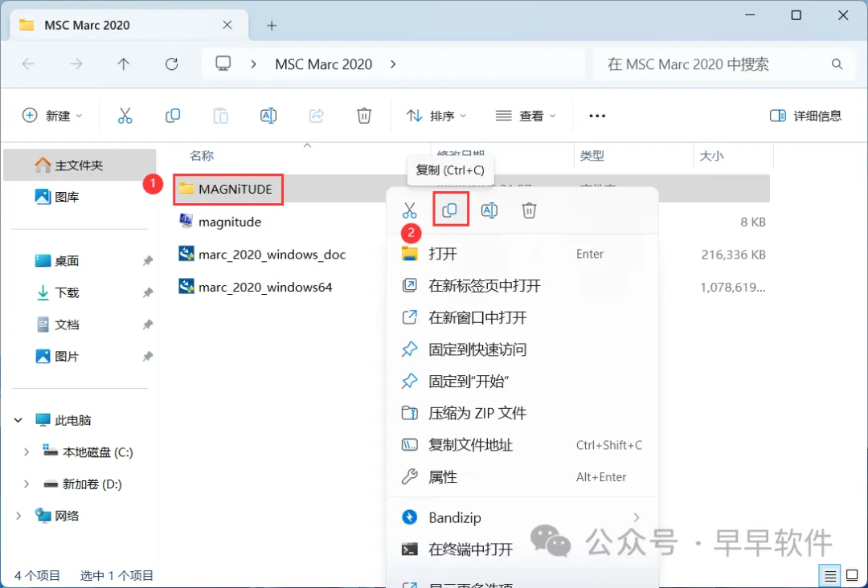Expand the 本地磁盘 (C:) tree node
This screenshot has height=588, width=868.
click(x=26, y=452)
